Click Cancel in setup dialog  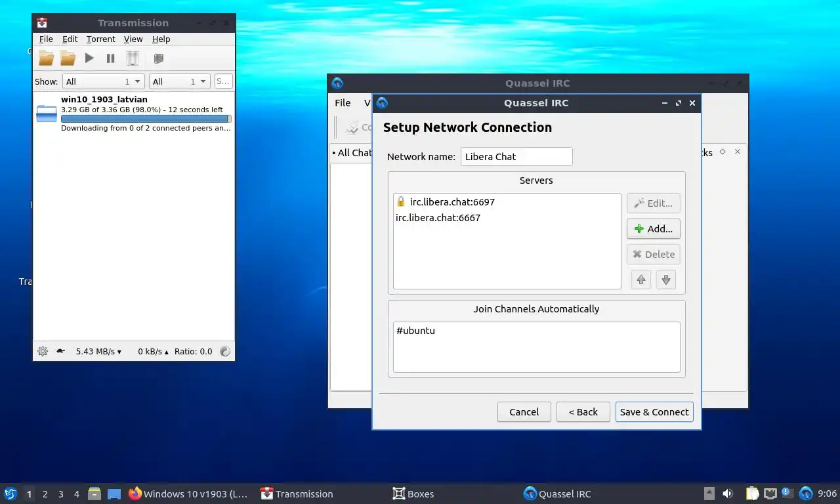coord(524,412)
